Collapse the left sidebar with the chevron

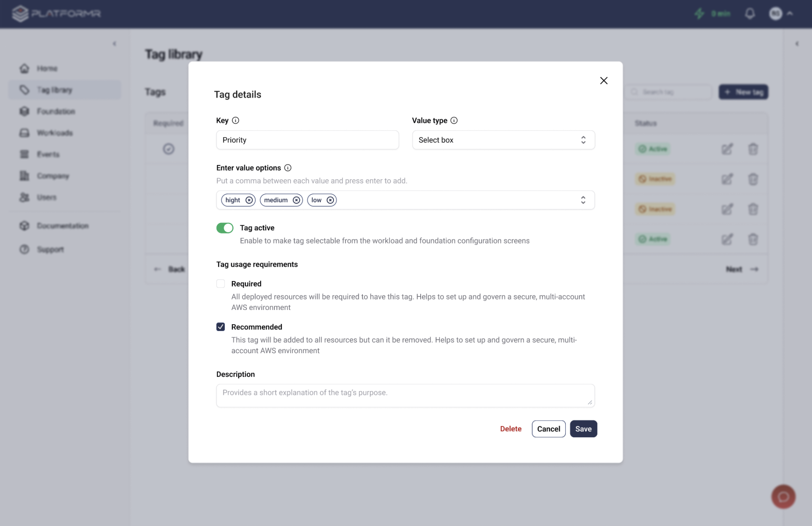pyautogui.click(x=115, y=44)
